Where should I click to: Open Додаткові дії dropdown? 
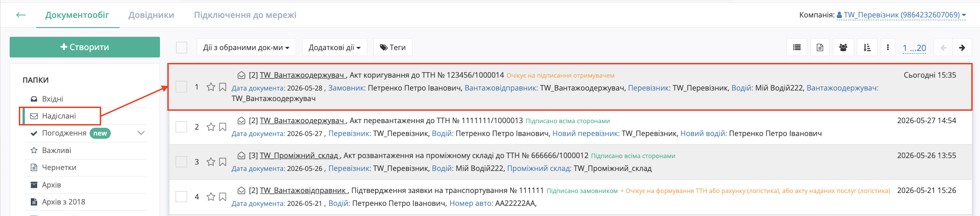tap(334, 47)
